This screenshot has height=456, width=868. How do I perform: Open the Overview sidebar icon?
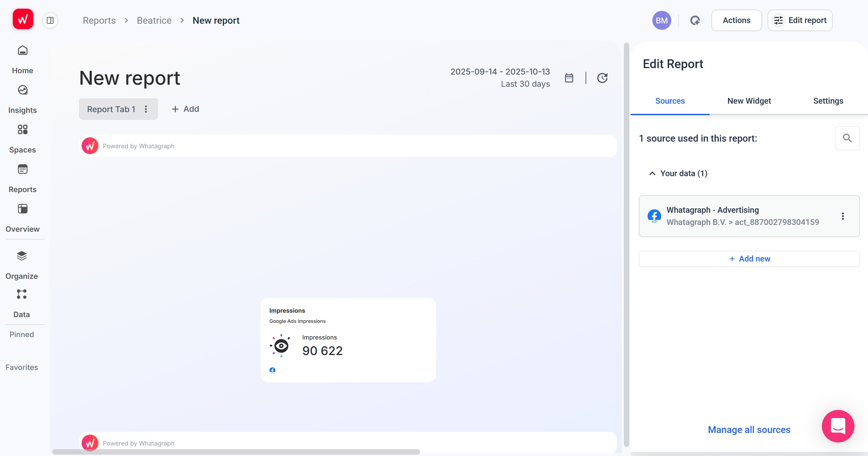22,209
